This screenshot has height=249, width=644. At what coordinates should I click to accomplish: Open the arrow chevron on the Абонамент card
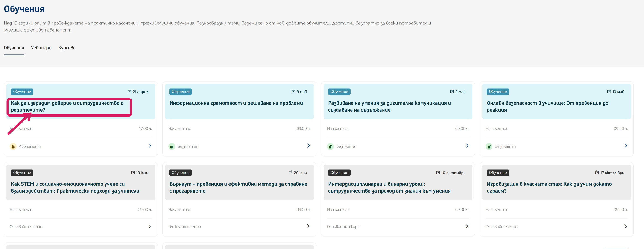point(150,146)
